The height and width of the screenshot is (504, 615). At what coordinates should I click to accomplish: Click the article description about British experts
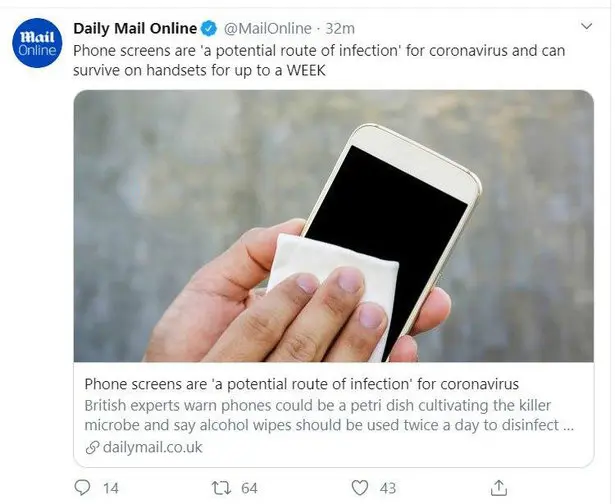(x=329, y=415)
